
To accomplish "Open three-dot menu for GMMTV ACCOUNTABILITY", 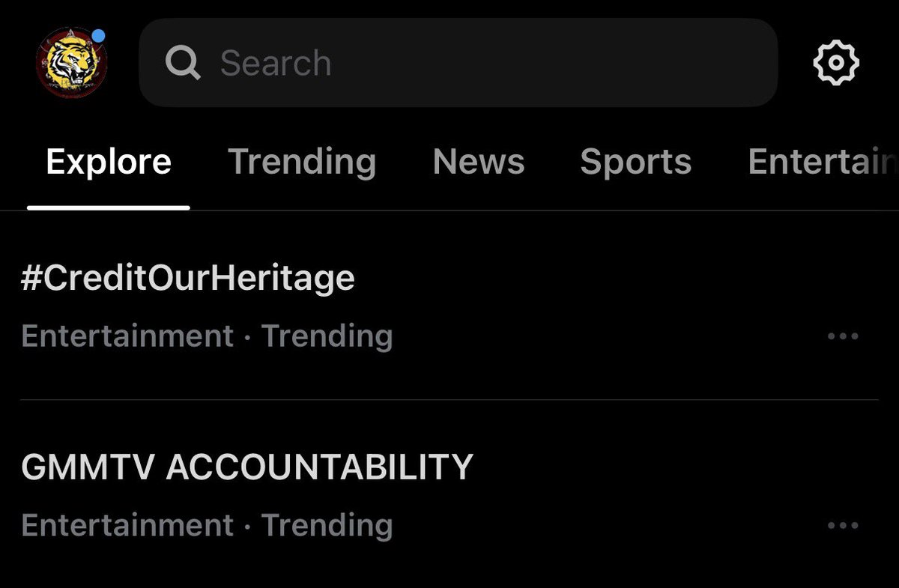I will point(843,526).
